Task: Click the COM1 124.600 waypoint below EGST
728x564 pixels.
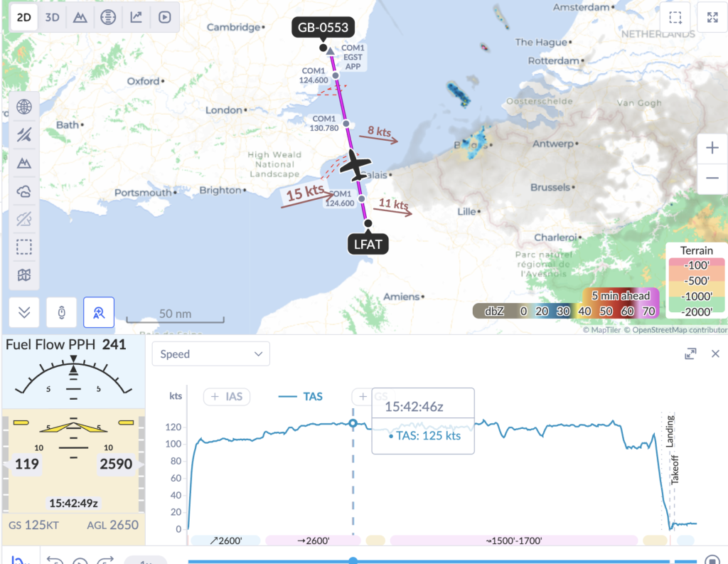Action: (336, 75)
